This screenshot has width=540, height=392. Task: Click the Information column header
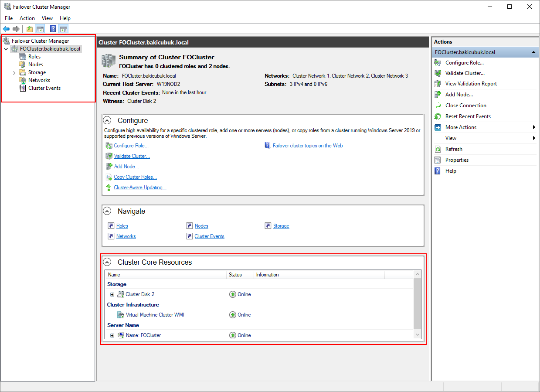(x=319, y=275)
